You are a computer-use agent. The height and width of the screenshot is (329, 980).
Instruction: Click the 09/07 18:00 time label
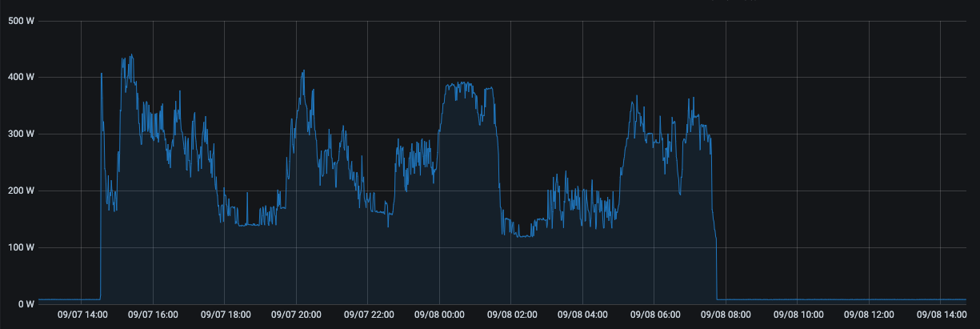[225, 315]
